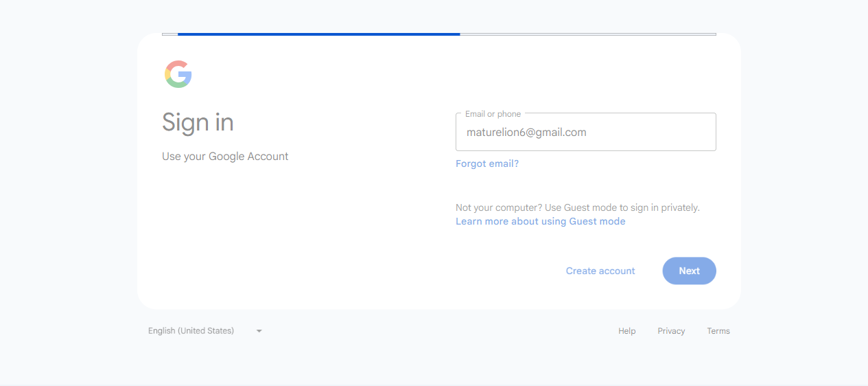
Task: Click the Next button
Action: tap(689, 271)
